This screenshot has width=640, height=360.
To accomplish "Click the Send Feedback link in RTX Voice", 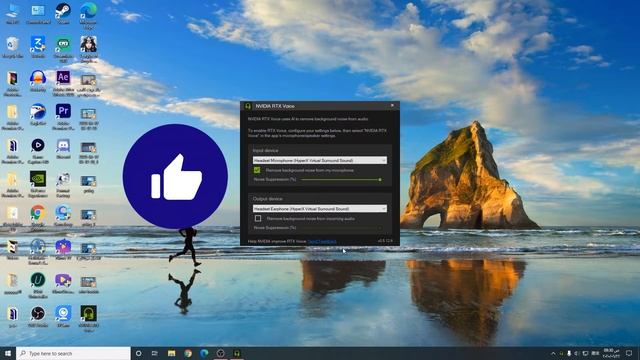I will click(x=322, y=241).
